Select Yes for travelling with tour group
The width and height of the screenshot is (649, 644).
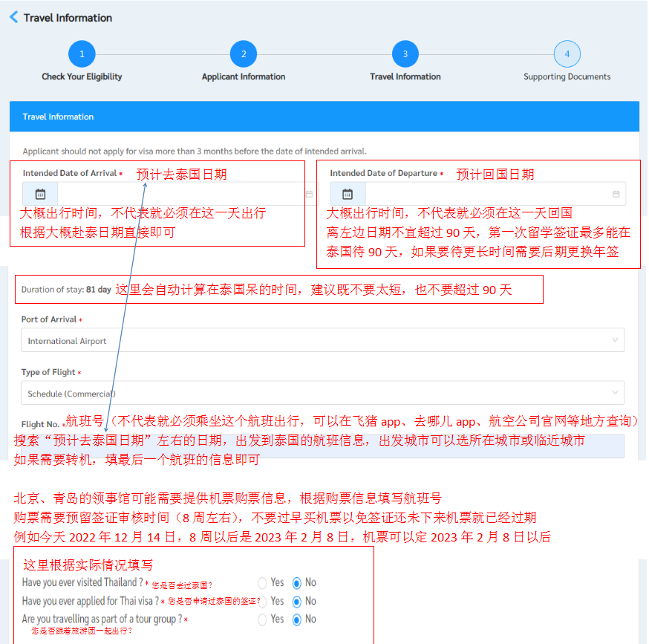[x=262, y=619]
